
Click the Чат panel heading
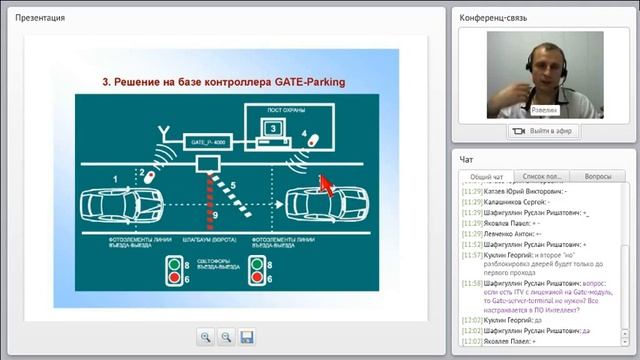pos(466,160)
